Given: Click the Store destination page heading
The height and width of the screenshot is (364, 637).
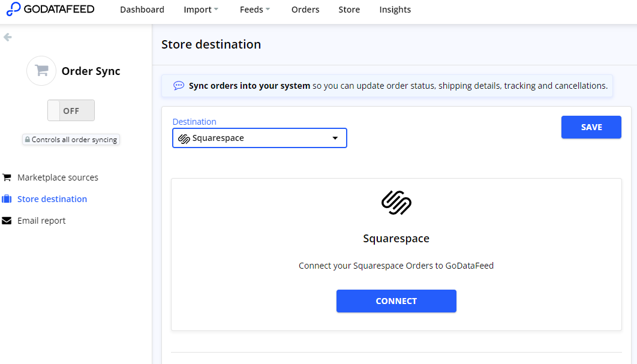Looking at the screenshot, I should (x=211, y=44).
